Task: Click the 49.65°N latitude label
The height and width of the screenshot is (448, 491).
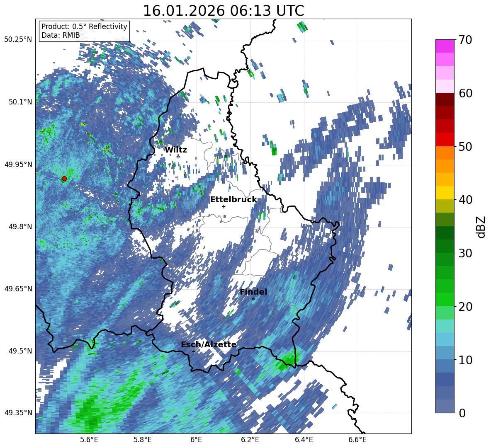Action: 18,288
